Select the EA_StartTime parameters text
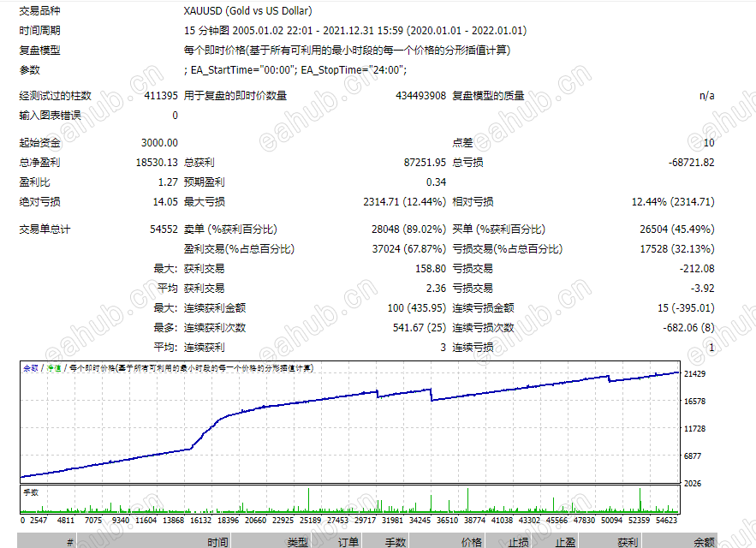This screenshot has height=548, width=756. [x=295, y=70]
